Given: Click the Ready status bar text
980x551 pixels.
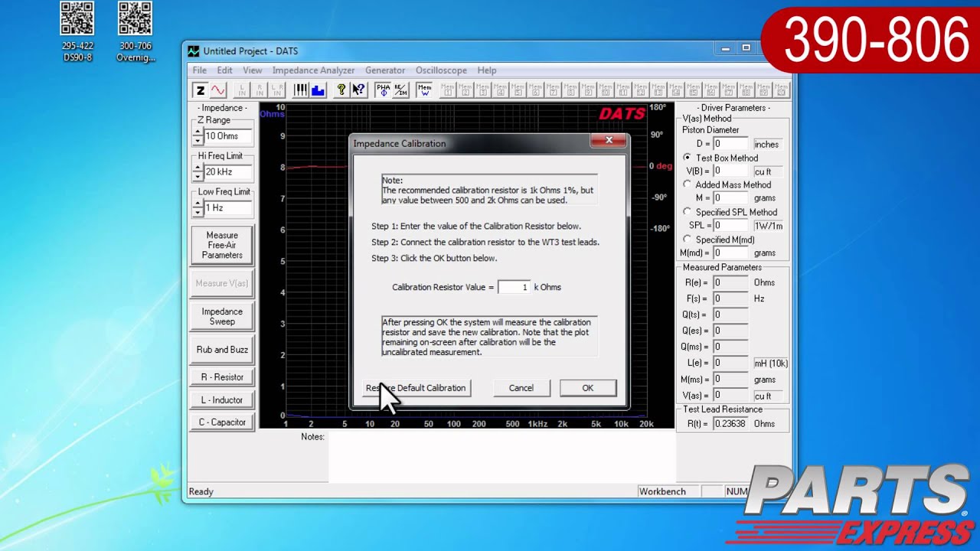Looking at the screenshot, I should tap(201, 491).
